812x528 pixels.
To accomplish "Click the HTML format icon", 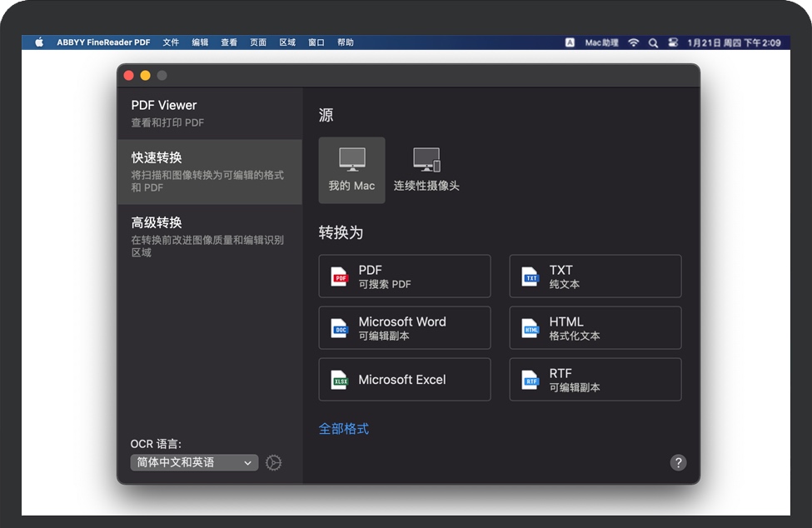I will click(530, 329).
